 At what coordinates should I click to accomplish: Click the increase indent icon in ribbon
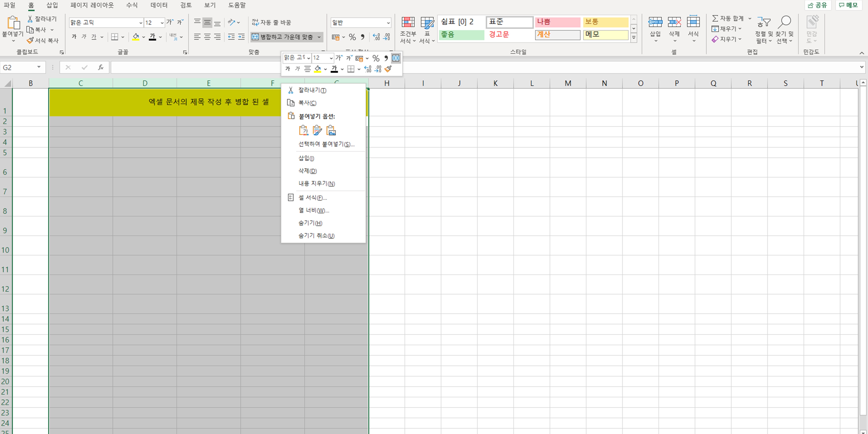coord(241,37)
